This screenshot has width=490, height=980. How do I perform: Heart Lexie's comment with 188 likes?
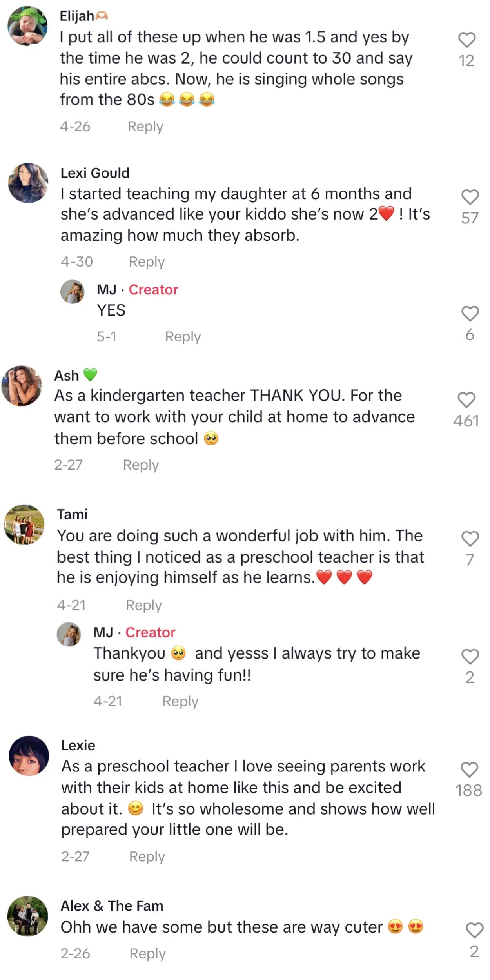pyautogui.click(x=469, y=769)
